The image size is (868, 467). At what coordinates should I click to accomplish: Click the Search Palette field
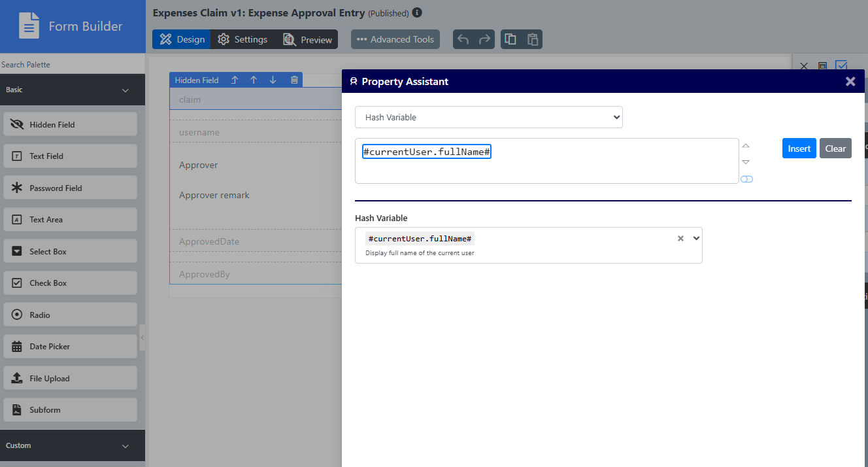73,64
